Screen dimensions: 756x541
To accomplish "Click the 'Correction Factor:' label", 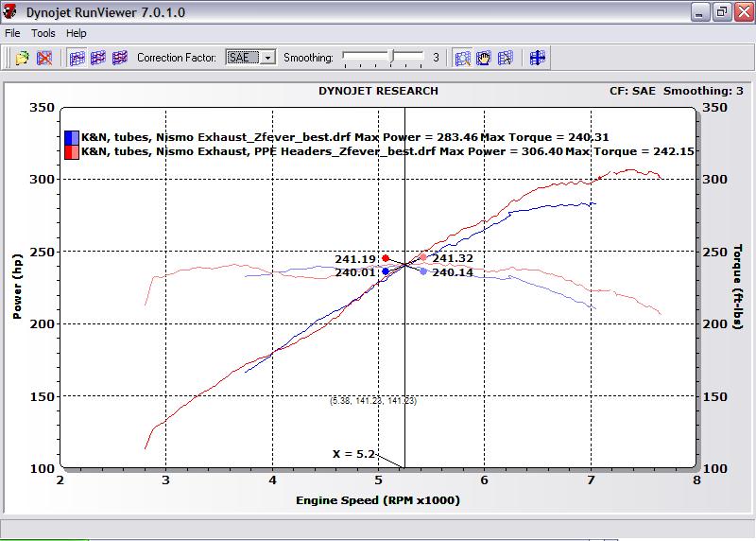I will coord(177,58).
